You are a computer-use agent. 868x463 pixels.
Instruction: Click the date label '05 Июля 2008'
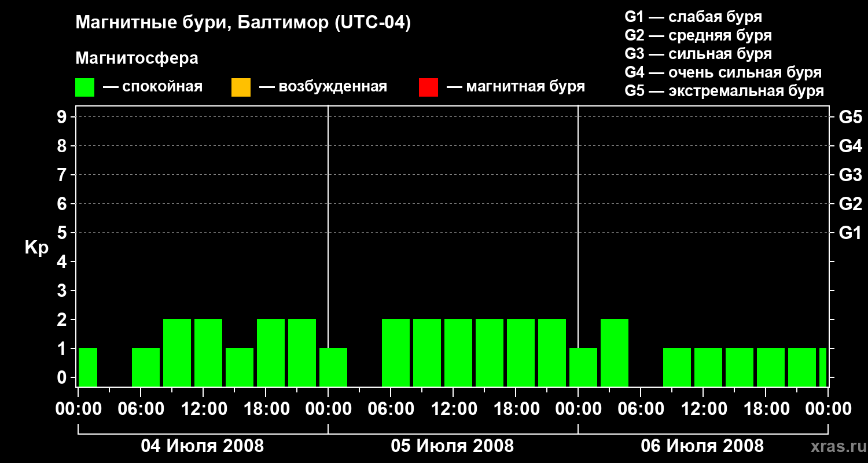[x=453, y=446]
